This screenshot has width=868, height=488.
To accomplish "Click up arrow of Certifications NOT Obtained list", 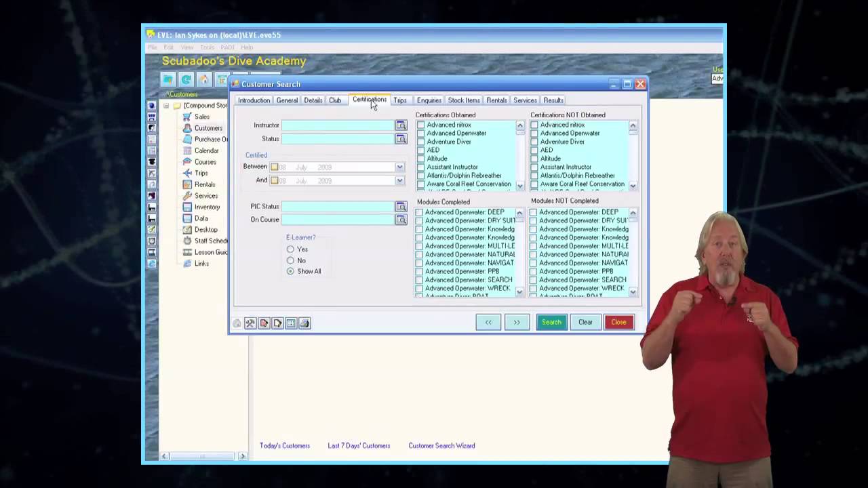I will pyautogui.click(x=633, y=125).
